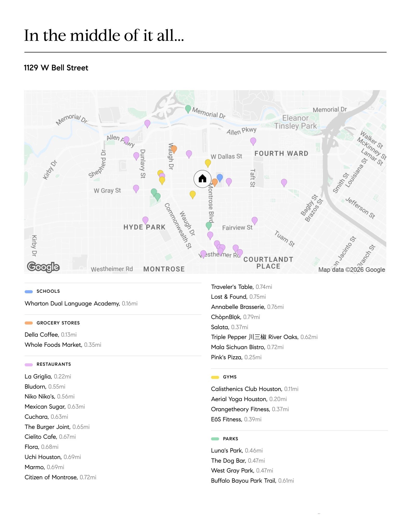Select the 1129 W Bell Street address

(x=56, y=68)
